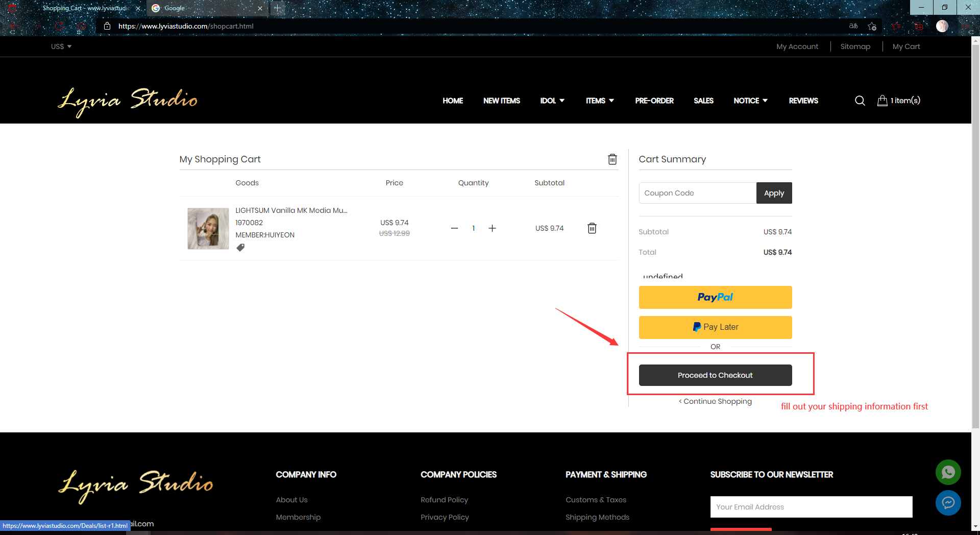Open Membership footer link
This screenshot has height=535, width=980.
(x=298, y=517)
